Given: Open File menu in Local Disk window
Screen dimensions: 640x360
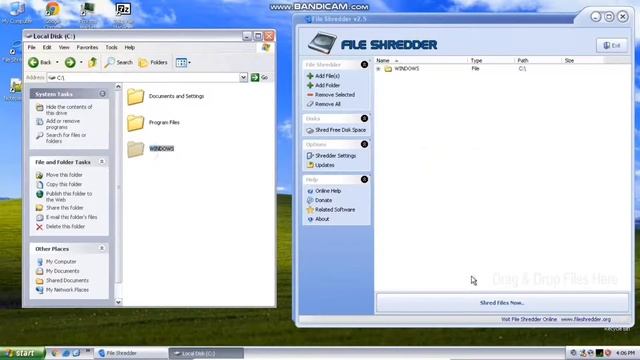Looking at the screenshot, I should [31, 48].
